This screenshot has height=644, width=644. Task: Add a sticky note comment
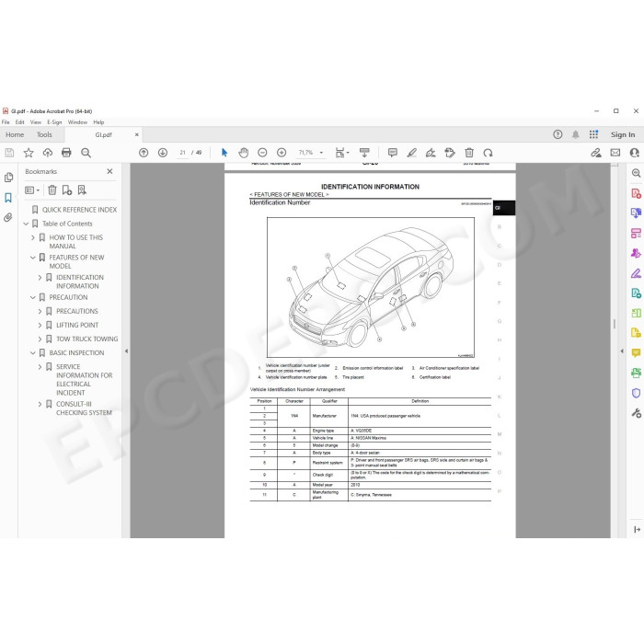point(393,153)
